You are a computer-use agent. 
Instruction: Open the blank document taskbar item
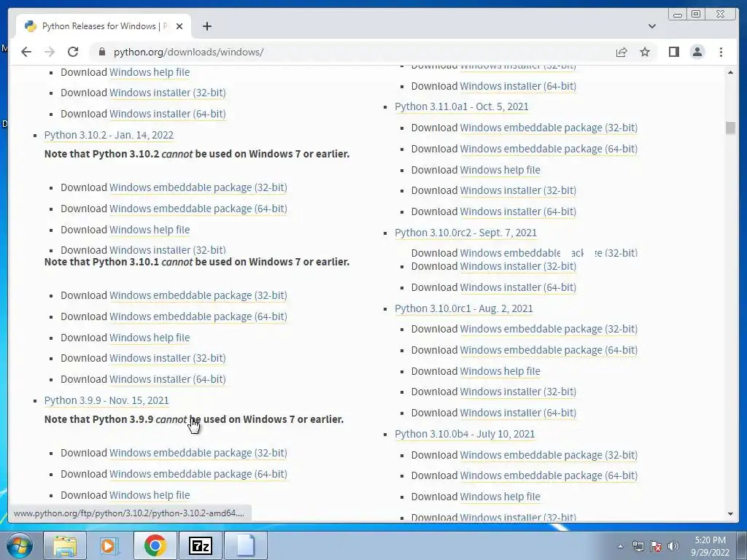click(246, 545)
